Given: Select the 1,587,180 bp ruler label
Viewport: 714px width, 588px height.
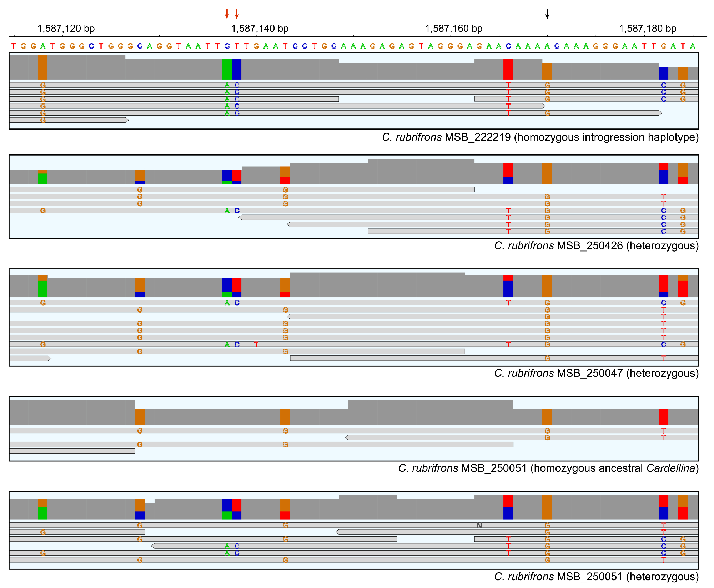Looking at the screenshot, I should coord(648,29).
